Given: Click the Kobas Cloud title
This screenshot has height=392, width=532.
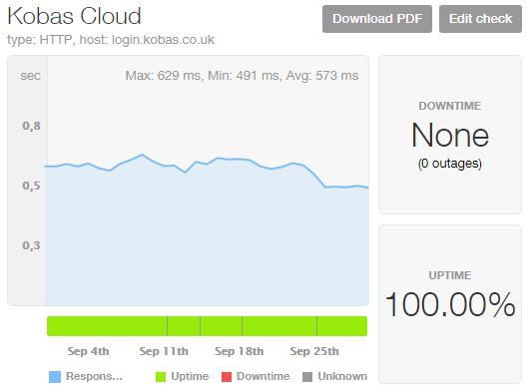Looking at the screenshot, I should tap(74, 16).
